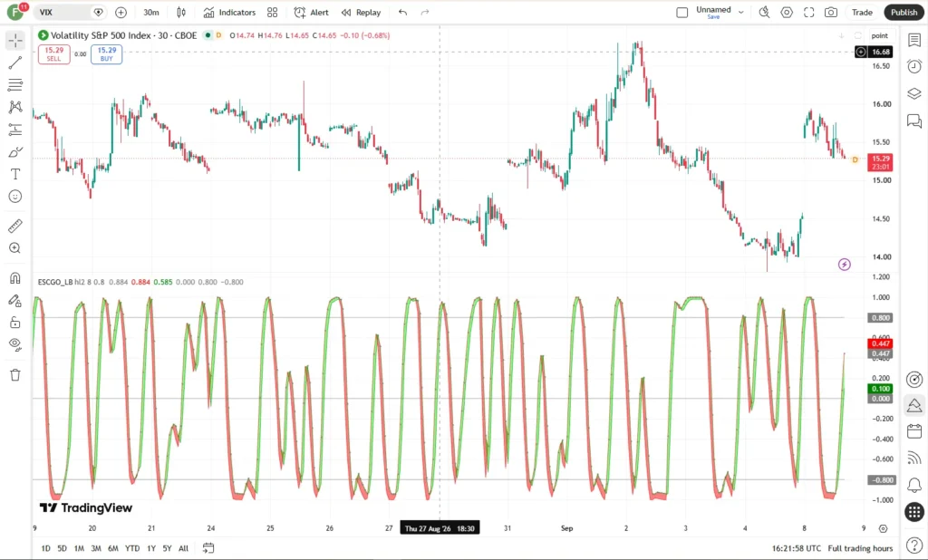Open the purple lightning events marker
928x560 pixels.
point(845,265)
